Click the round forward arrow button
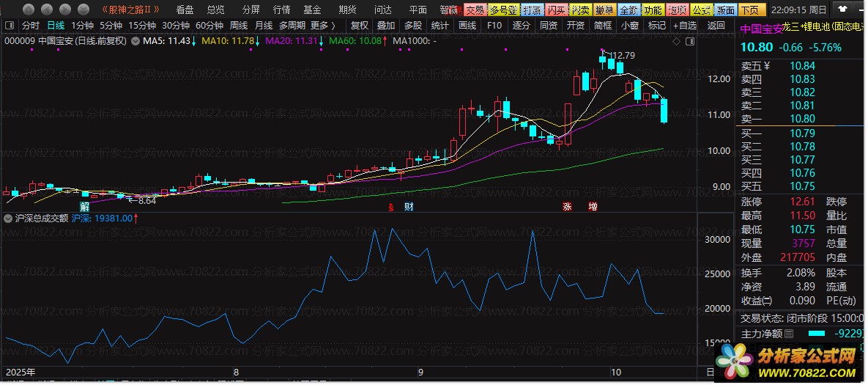868x385 pixels. [x=65, y=10]
